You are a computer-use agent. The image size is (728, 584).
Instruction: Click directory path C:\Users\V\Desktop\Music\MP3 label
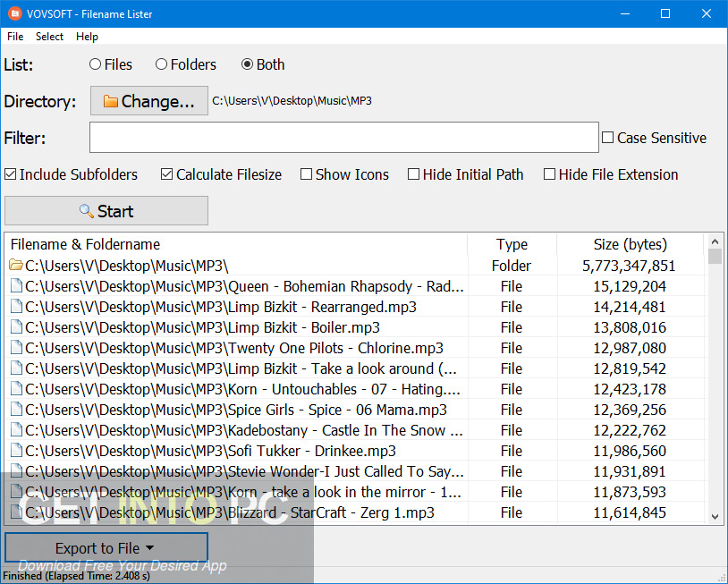[292, 101]
